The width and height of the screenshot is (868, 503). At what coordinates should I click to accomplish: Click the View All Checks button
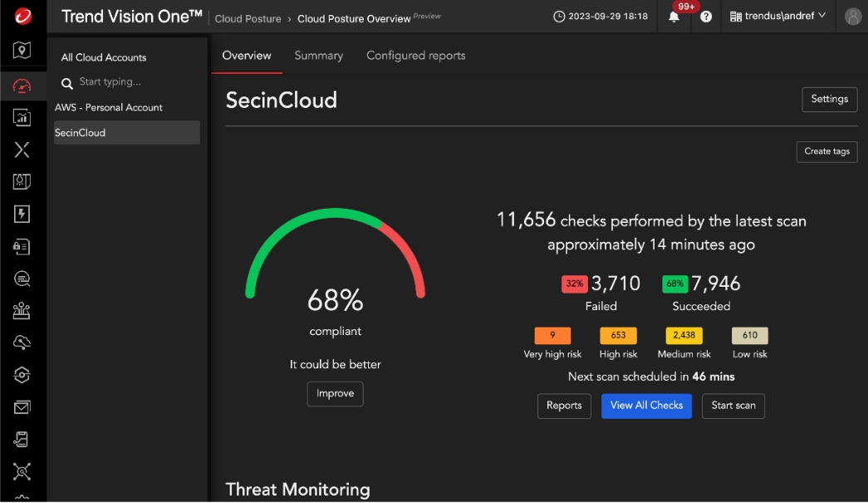646,406
